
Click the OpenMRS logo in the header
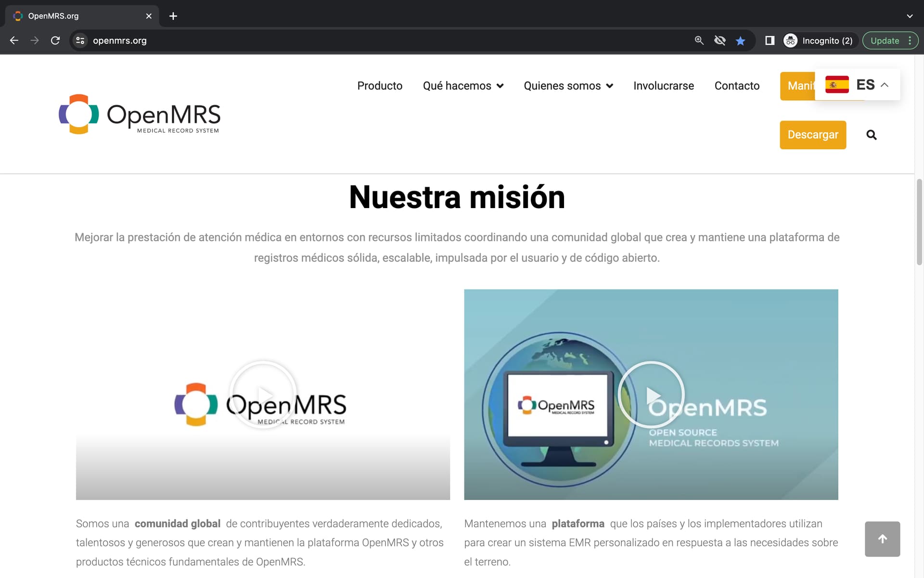point(140,114)
